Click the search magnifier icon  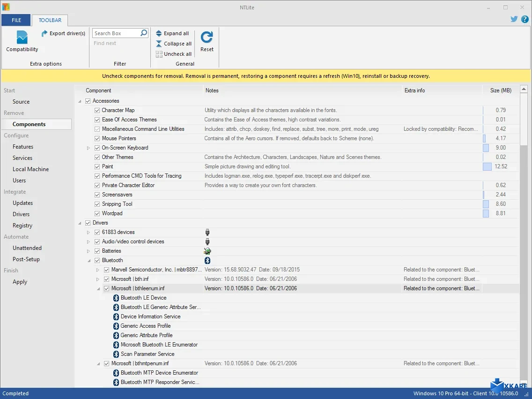coord(144,33)
